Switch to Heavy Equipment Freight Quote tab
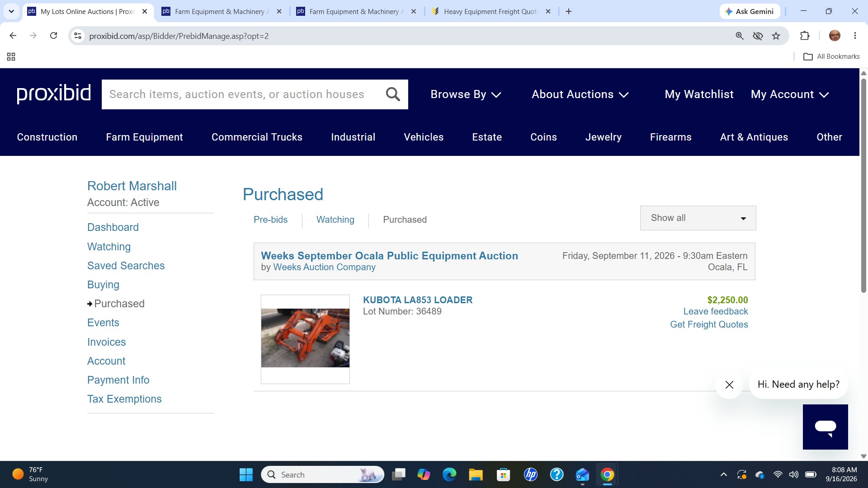Screen dimensions: 868x488 (490, 11)
